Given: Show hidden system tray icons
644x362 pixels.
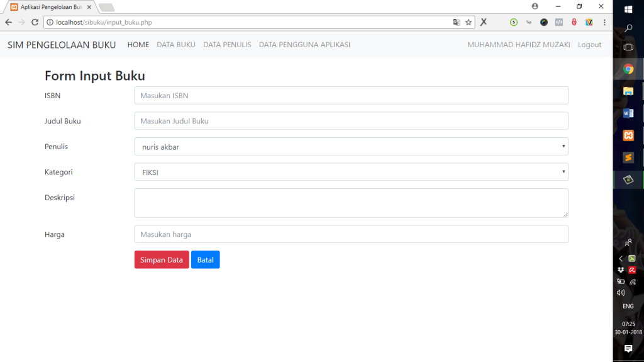Looking at the screenshot, I should click(621, 258).
